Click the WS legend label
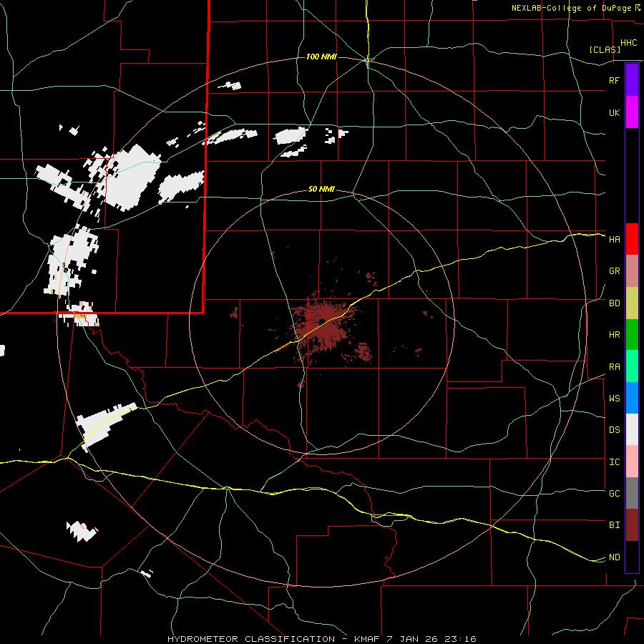Screen dimensions: 644x644 (614, 399)
